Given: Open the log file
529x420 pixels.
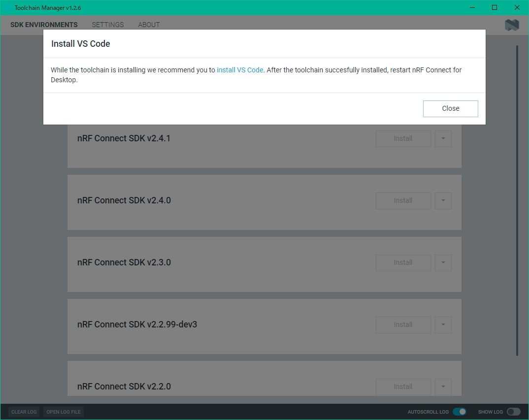Looking at the screenshot, I should [64, 412].
